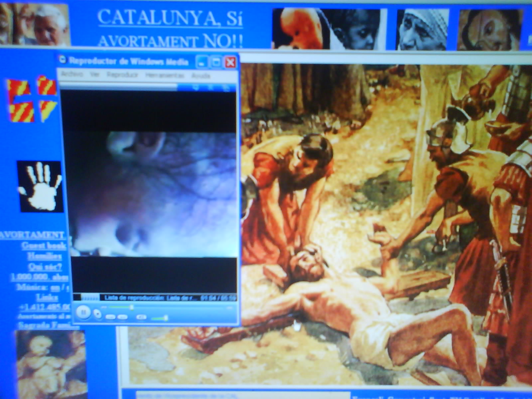Open the Archivo menu
Image resolution: width=532 pixels, height=399 pixels.
tap(72, 74)
